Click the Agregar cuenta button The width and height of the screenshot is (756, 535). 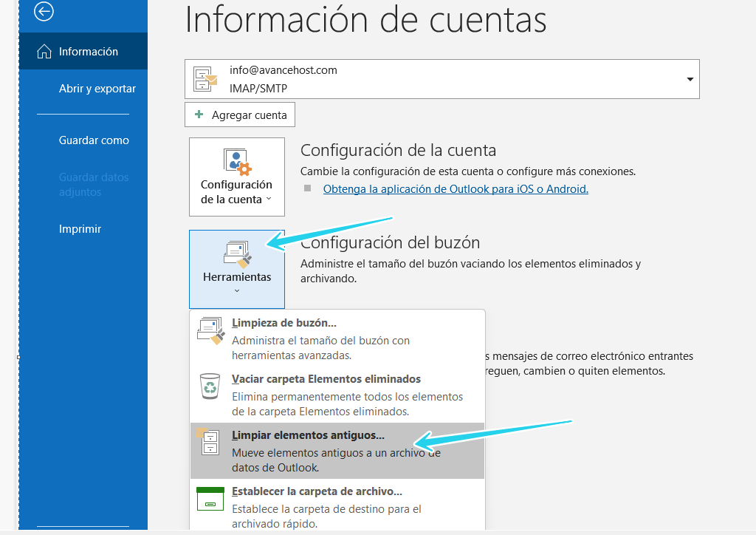click(x=240, y=115)
